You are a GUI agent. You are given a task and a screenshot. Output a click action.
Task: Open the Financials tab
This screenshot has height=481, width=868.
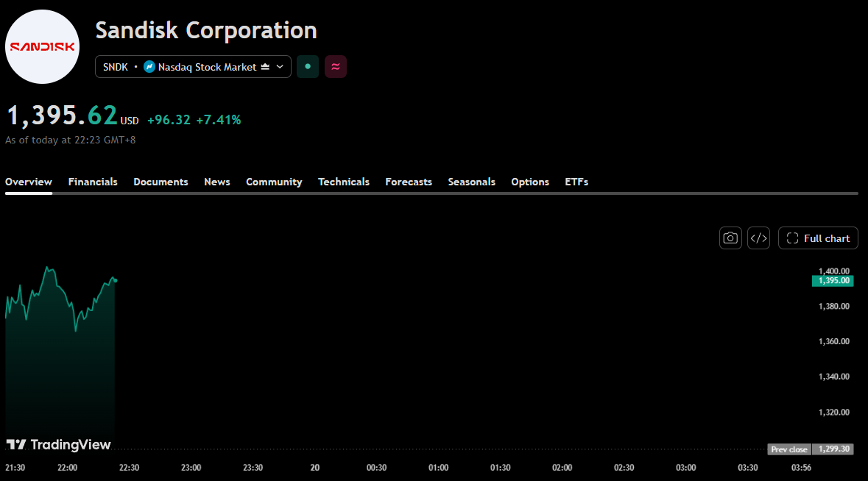tap(93, 182)
